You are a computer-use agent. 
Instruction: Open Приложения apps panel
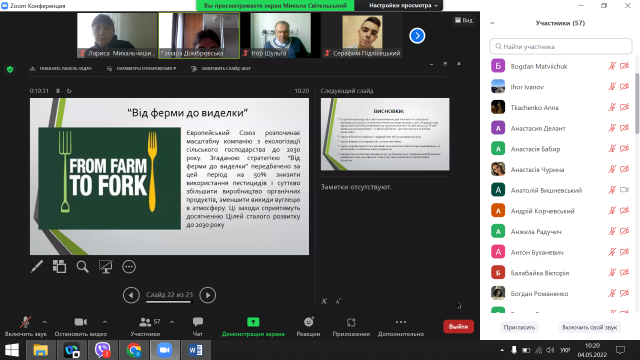351,327
